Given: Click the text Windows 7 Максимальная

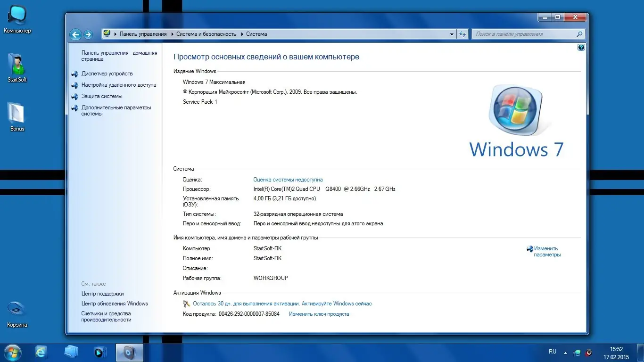Looking at the screenshot, I should [214, 82].
